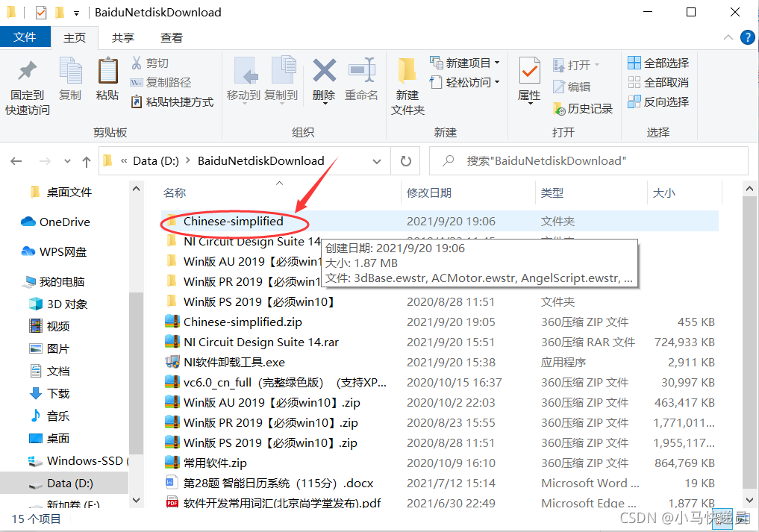Viewport: 759px width, 532px height.
Task: Customize Quick Access Toolbar dropdown
Action: [x=76, y=13]
